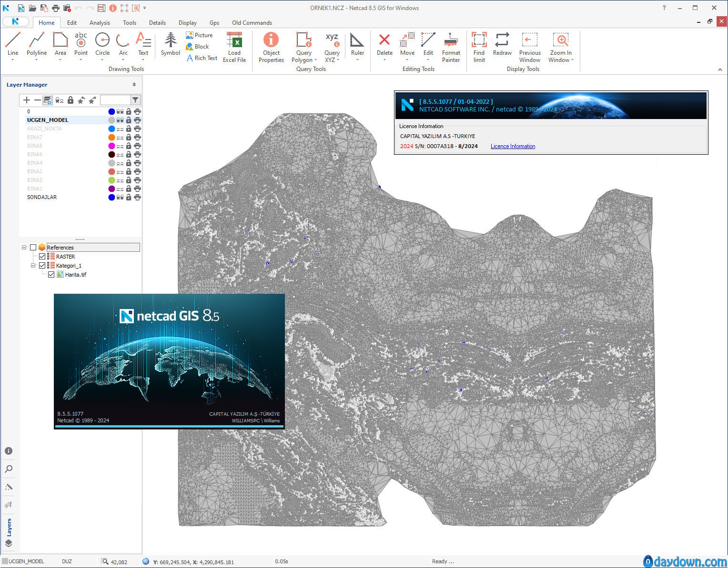Click the color swatch of BINA5 layer
Image resolution: width=728 pixels, height=568 pixels.
pyautogui.click(x=111, y=146)
